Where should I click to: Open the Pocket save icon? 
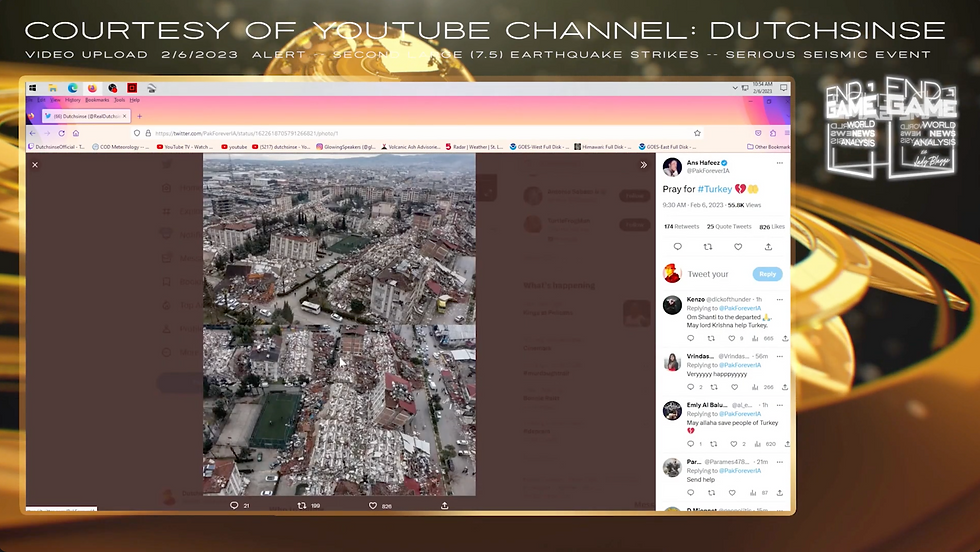(758, 133)
